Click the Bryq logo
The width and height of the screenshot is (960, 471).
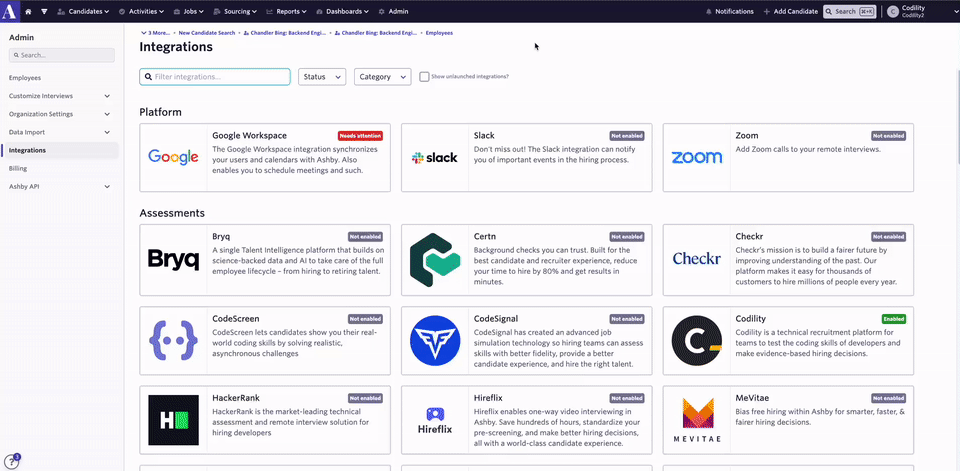(x=173, y=259)
